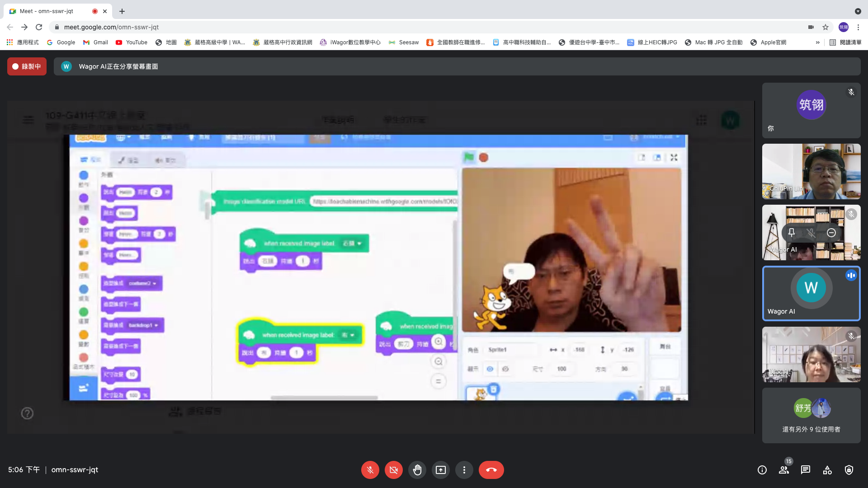Image resolution: width=868 pixels, height=488 pixels.
Task: Open the host controls shield icon
Action: point(849,470)
